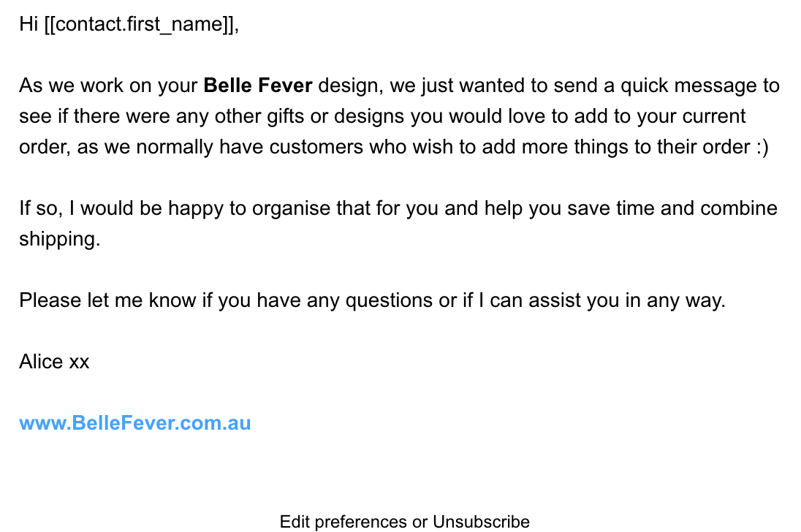
Task: Click the [[contact.first_name]] merge tag placeholder
Action: (139, 25)
